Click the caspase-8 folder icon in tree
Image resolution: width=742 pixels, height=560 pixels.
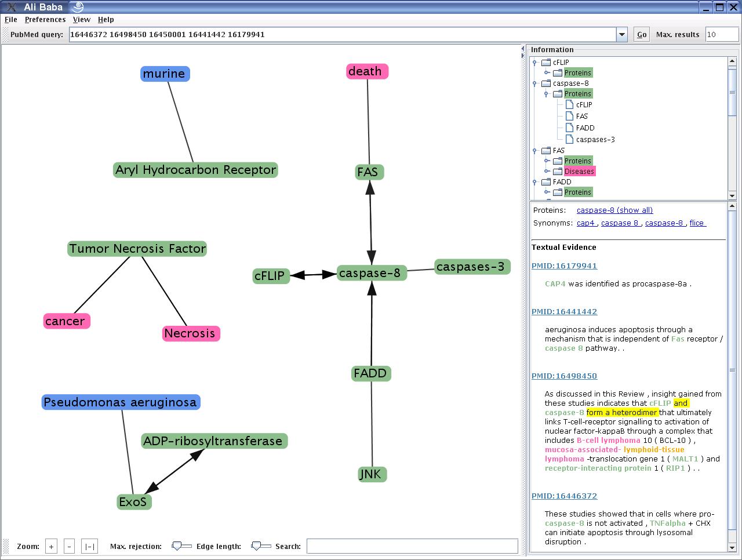545,83
